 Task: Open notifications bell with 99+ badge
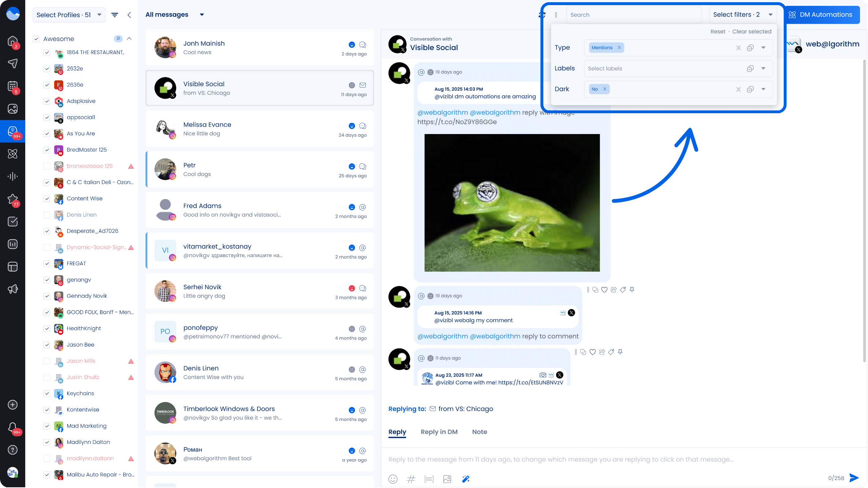pyautogui.click(x=12, y=428)
